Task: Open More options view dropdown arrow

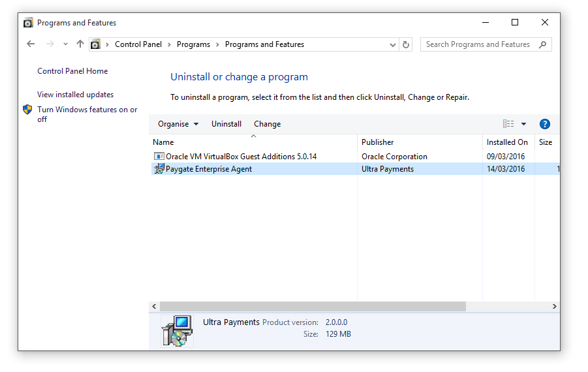Action: [x=523, y=124]
